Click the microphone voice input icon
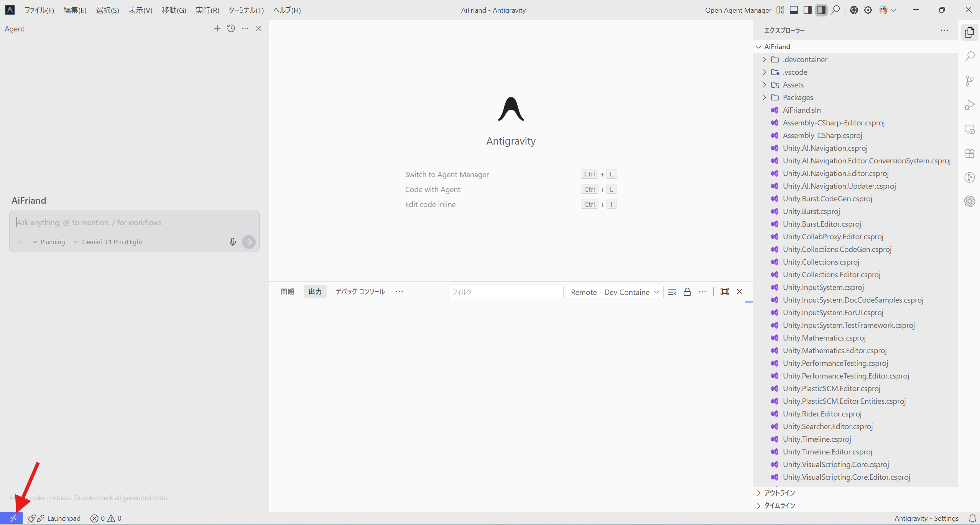The width and height of the screenshot is (980, 525). (232, 242)
